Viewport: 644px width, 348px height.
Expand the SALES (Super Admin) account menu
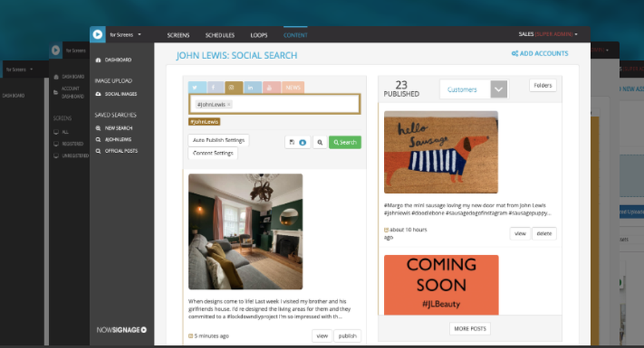click(x=548, y=34)
